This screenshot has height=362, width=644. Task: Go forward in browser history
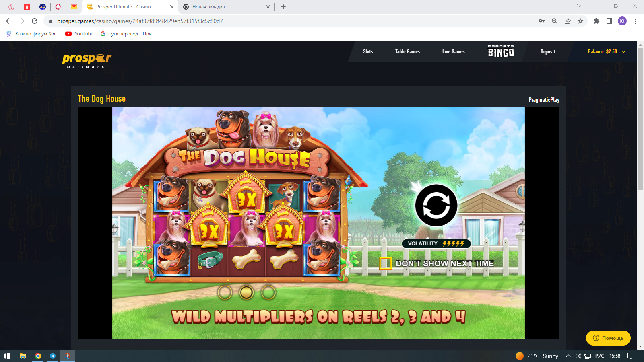pos(22,21)
